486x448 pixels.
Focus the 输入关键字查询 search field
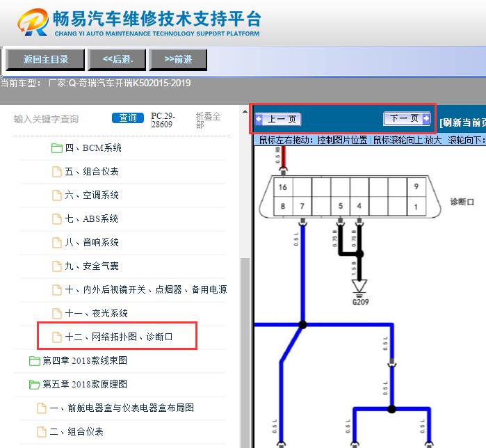click(46, 119)
